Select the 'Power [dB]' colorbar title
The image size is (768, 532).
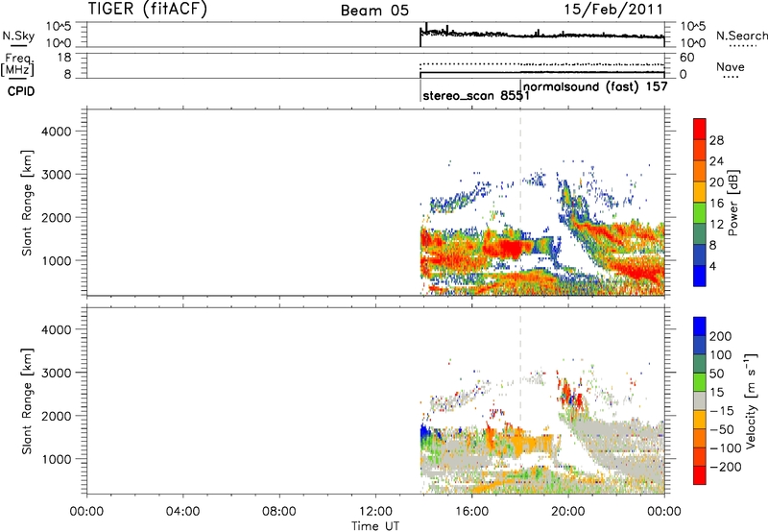pyautogui.click(x=733, y=203)
